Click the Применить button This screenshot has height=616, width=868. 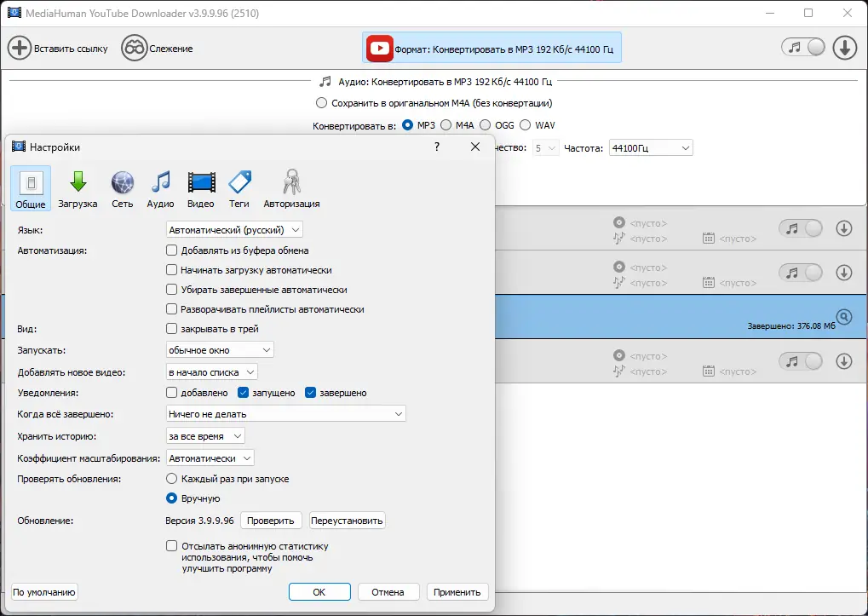click(x=457, y=591)
